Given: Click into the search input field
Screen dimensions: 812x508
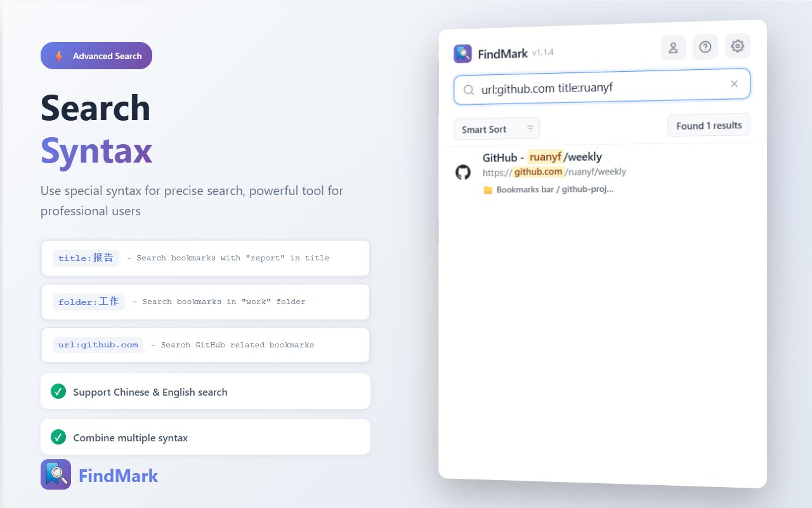Looking at the screenshot, I should pyautogui.click(x=602, y=87).
